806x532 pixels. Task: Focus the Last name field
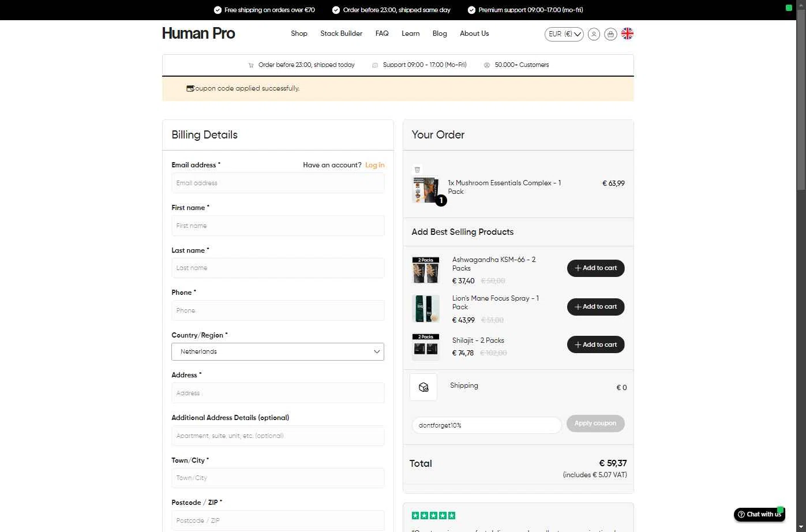pos(278,268)
